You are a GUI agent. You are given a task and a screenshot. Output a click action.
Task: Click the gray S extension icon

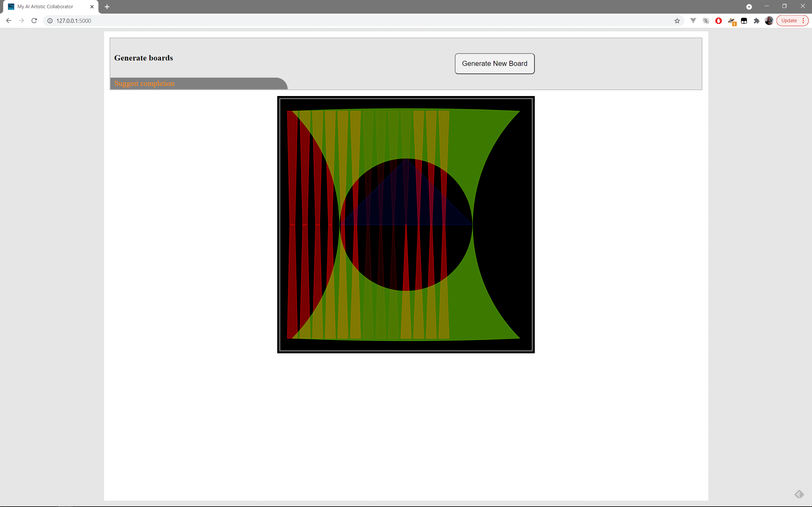coord(706,21)
